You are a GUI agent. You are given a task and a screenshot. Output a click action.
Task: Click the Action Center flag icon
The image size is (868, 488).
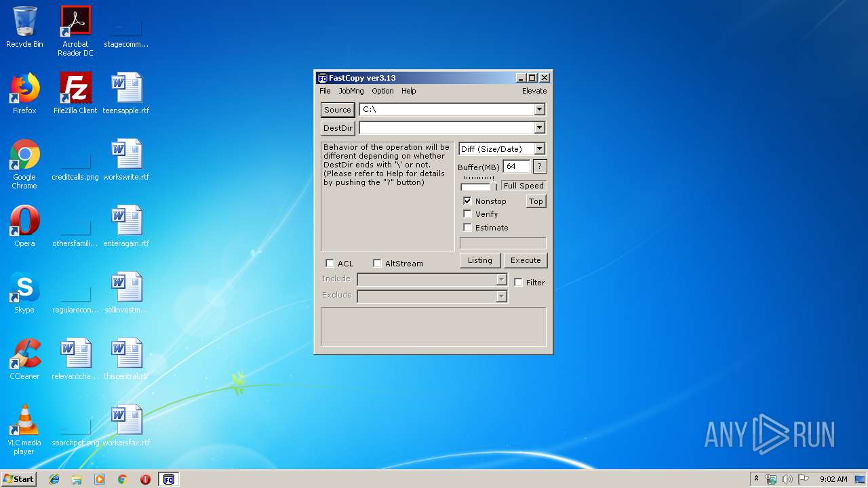(804, 479)
